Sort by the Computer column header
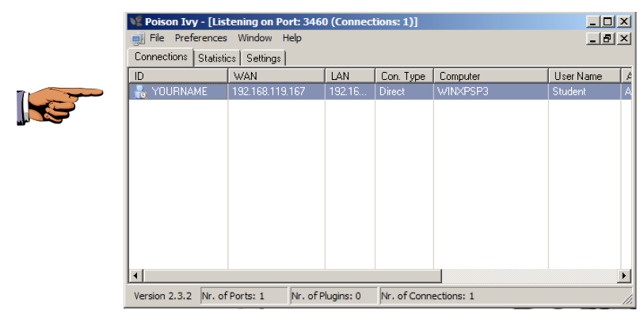The width and height of the screenshot is (644, 318). (x=490, y=76)
